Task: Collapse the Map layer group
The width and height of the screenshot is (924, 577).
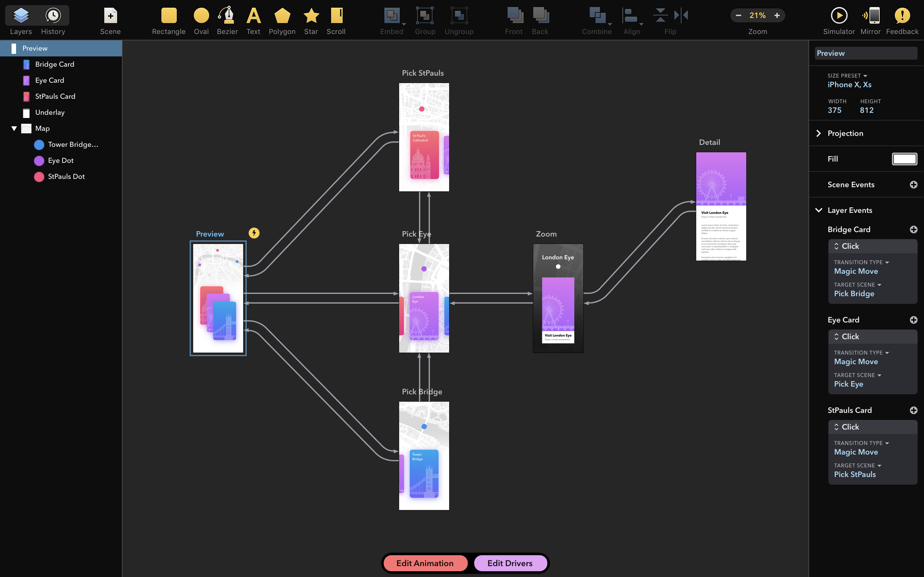Action: coord(13,128)
